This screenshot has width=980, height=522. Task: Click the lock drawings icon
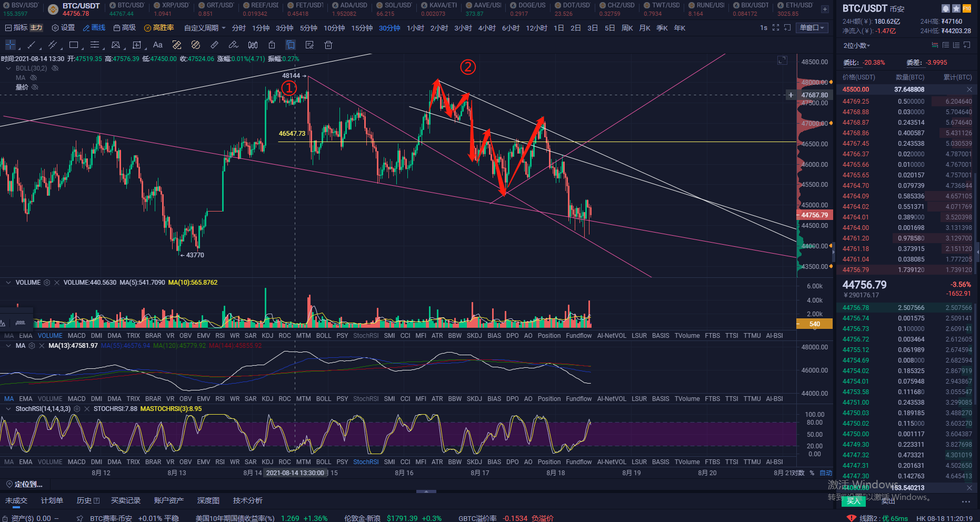click(x=272, y=45)
